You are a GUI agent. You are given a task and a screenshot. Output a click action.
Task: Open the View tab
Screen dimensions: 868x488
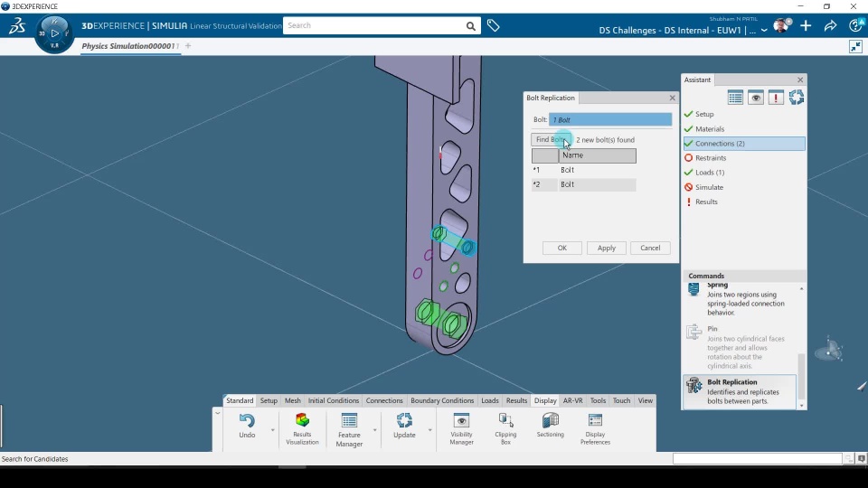pos(646,400)
